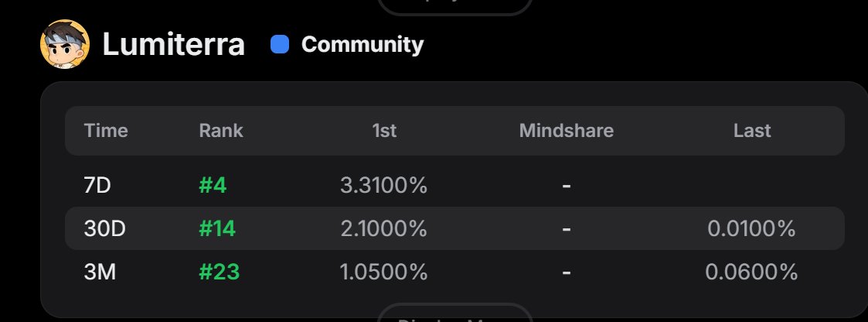Select the 3M time row
The height and width of the screenshot is (322, 868).
pos(100,272)
